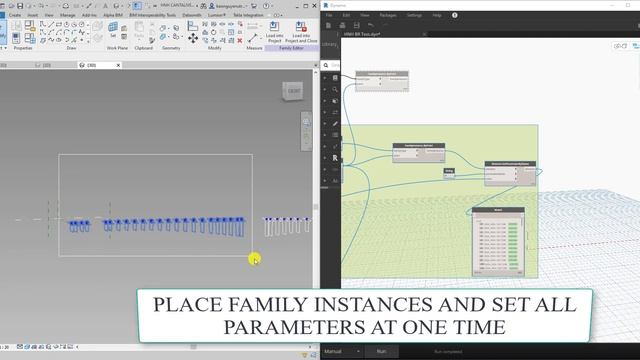This screenshot has height=360, width=640.
Task: Click New file icon in Dynamo toolbar
Action: tap(328, 25)
